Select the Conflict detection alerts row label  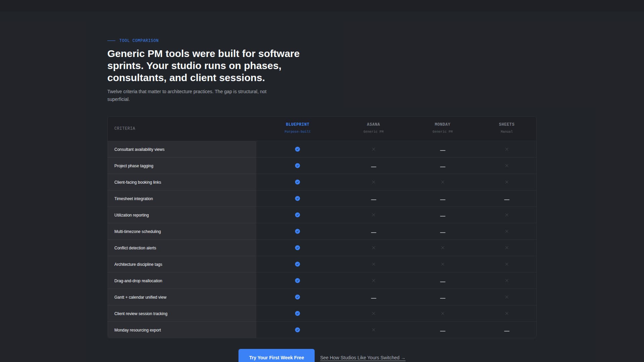click(135, 248)
